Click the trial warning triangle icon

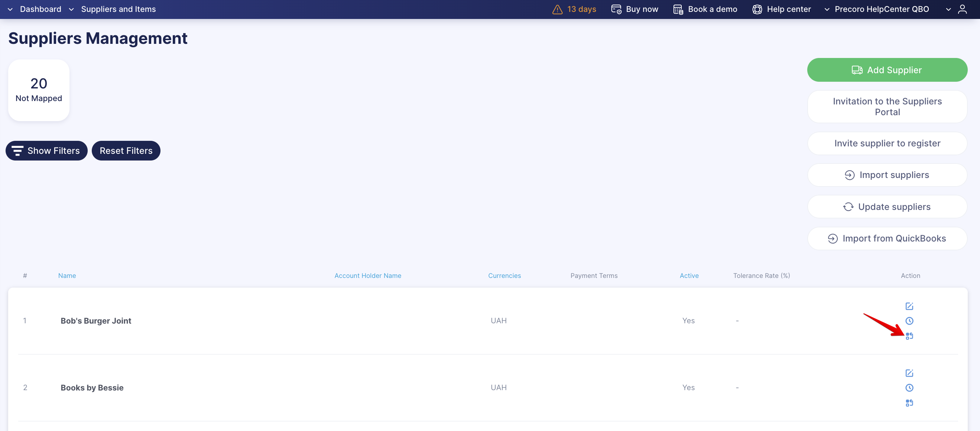tap(557, 9)
